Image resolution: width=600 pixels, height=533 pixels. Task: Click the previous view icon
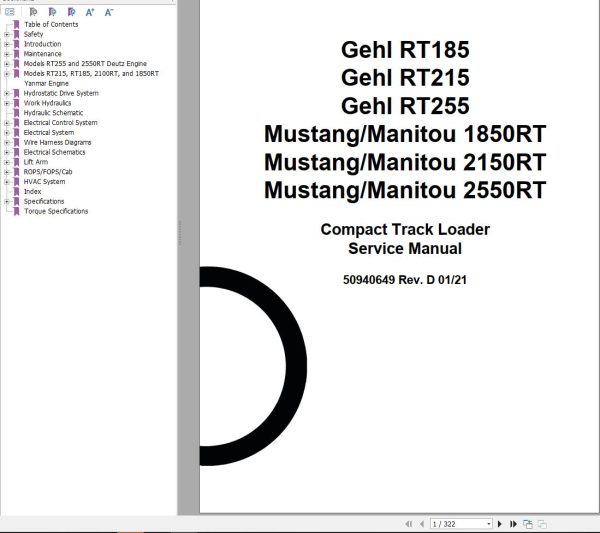coord(528,524)
